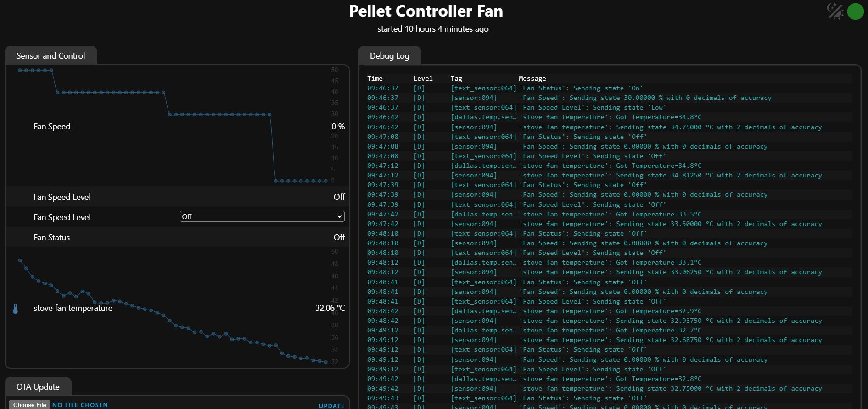This screenshot has height=409, width=868.
Task: Click the Fan Speed 0 % value
Action: 338,127
